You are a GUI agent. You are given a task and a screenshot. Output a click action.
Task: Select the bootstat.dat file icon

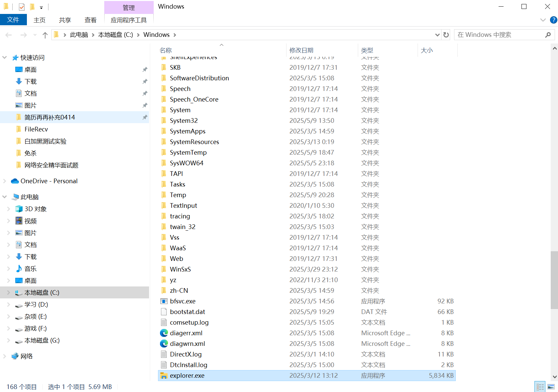point(164,312)
